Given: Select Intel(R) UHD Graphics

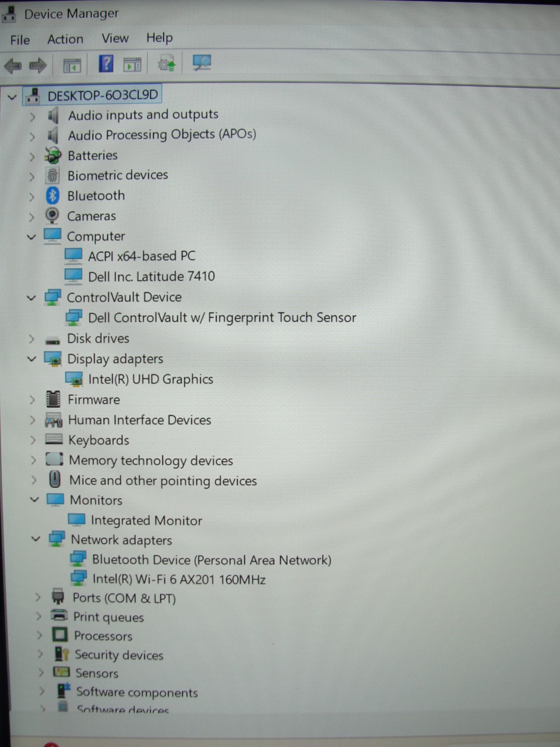Looking at the screenshot, I should pyautogui.click(x=151, y=379).
